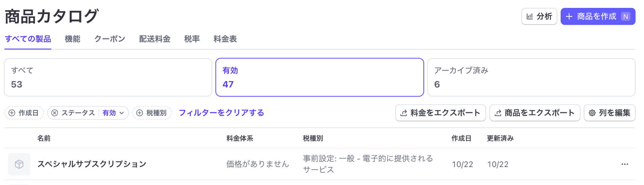Open the 料金表 tab
Viewport: 644px width, 185px height.
tap(225, 39)
